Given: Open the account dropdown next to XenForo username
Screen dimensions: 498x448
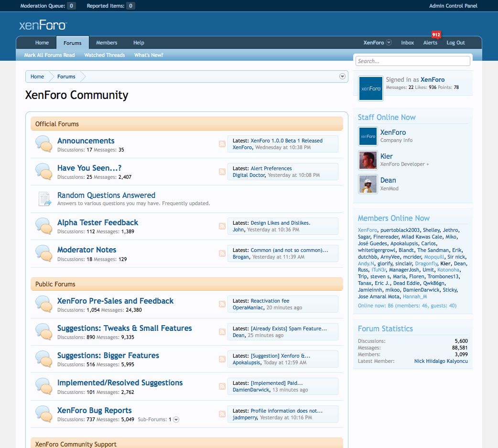Looking at the screenshot, I should point(388,43).
